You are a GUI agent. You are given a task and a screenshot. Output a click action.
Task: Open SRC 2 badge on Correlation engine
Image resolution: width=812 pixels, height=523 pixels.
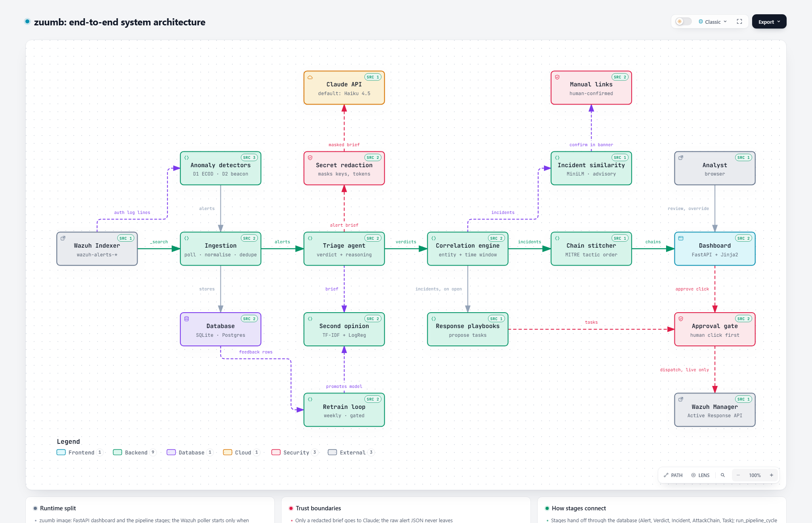click(496, 238)
